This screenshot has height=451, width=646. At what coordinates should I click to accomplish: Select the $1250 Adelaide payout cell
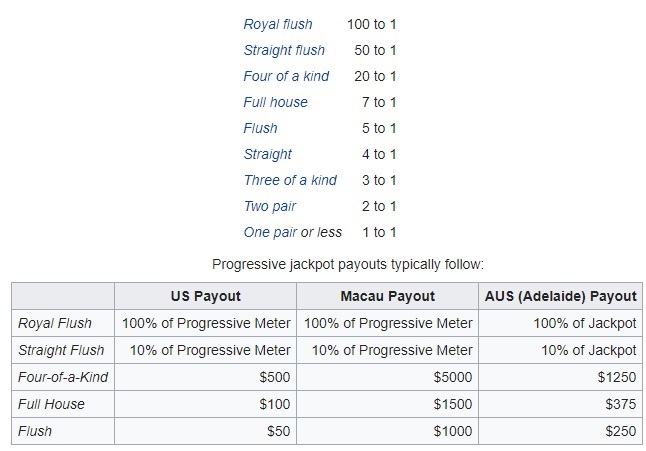click(616, 377)
